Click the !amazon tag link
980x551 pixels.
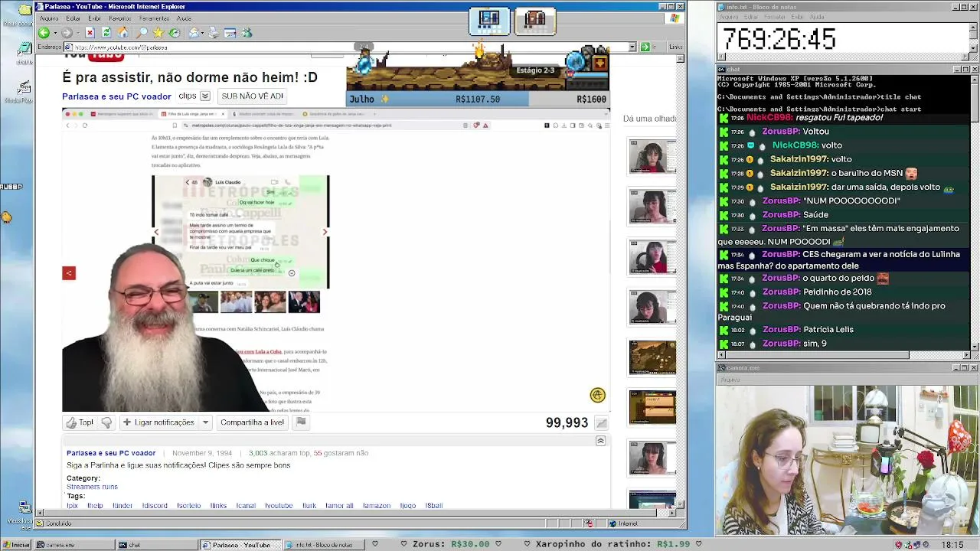(x=377, y=506)
